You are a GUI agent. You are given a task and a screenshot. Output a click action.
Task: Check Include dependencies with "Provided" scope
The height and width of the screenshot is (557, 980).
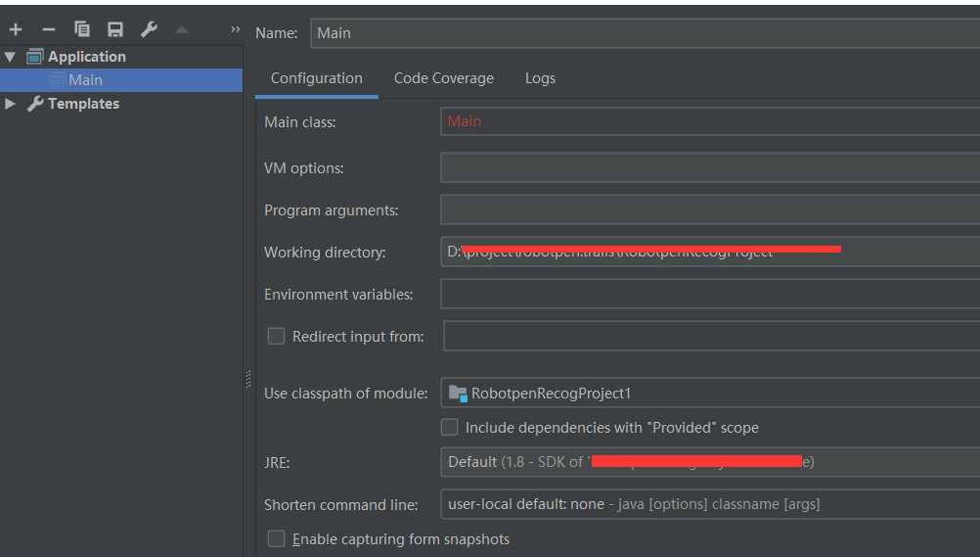(x=450, y=427)
